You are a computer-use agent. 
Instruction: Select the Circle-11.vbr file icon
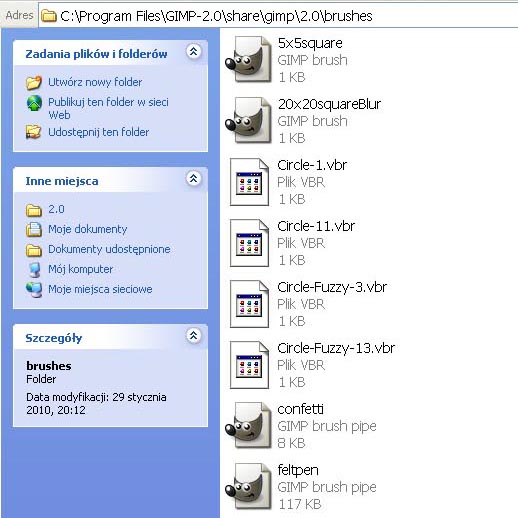(x=249, y=243)
